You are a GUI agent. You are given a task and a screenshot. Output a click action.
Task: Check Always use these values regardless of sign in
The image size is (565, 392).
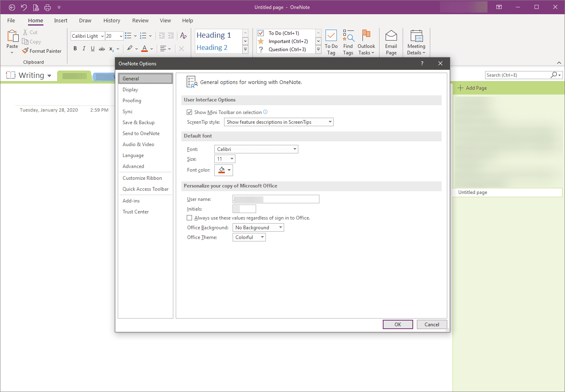[x=189, y=218]
